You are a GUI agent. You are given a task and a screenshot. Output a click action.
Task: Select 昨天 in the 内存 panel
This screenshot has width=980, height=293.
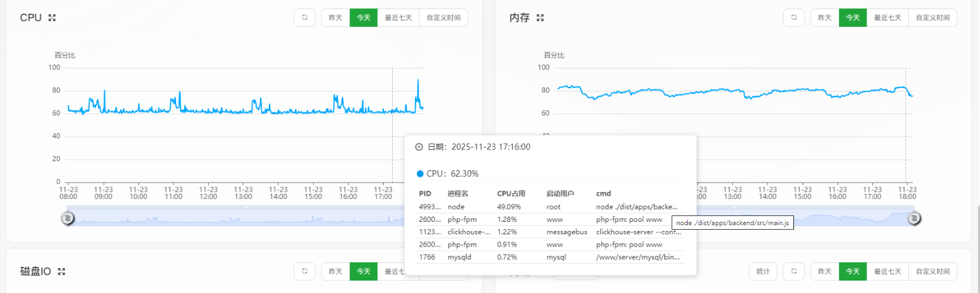[x=825, y=18]
